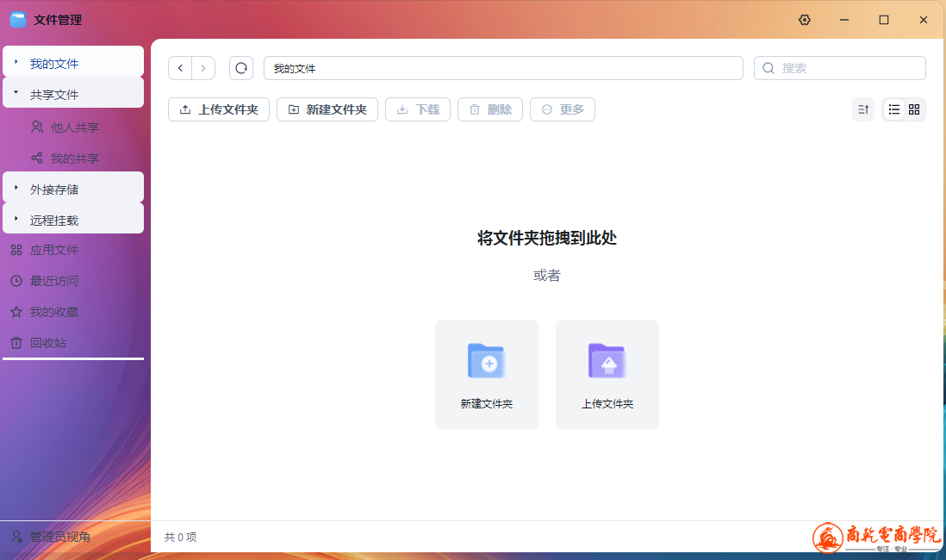
Task: Expand the 我的文件 tree node
Action: 16,63
